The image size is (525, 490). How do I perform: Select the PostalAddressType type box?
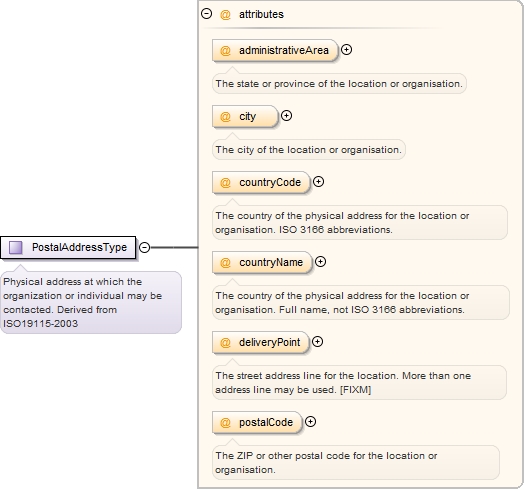click(x=68, y=248)
